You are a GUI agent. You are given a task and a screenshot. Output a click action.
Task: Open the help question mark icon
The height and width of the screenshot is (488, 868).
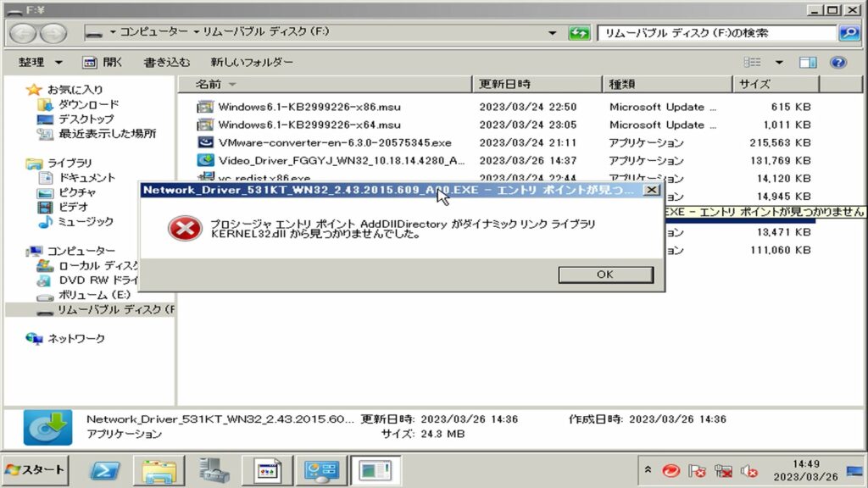click(x=838, y=63)
